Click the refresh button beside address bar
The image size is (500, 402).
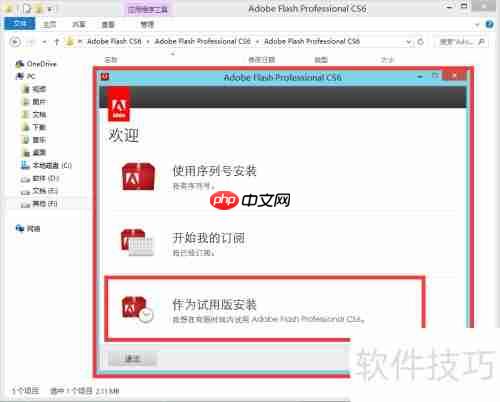[421, 42]
